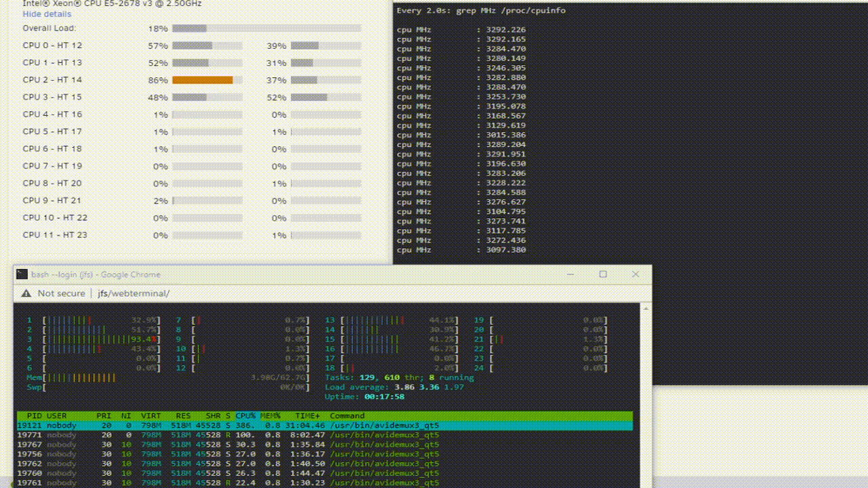The image size is (868, 488).
Task: Click the orange CPU 2 - HT 14 load bar
Action: [202, 80]
